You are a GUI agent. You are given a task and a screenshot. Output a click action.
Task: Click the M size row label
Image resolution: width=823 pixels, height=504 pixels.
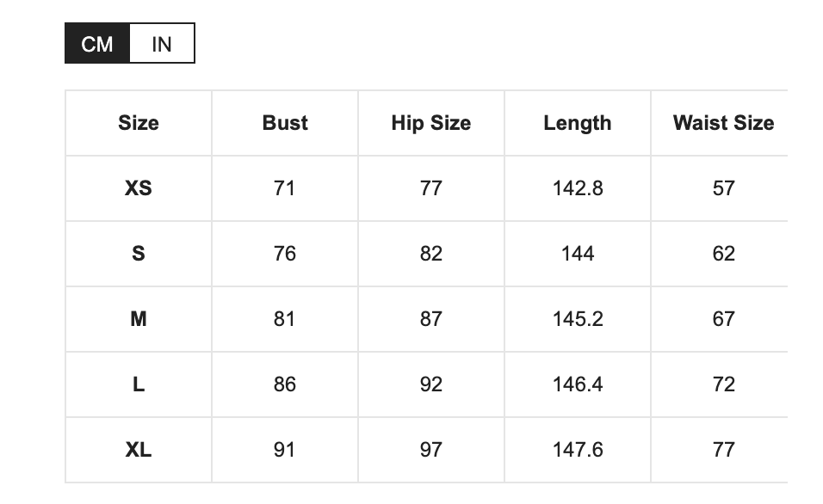coord(139,319)
